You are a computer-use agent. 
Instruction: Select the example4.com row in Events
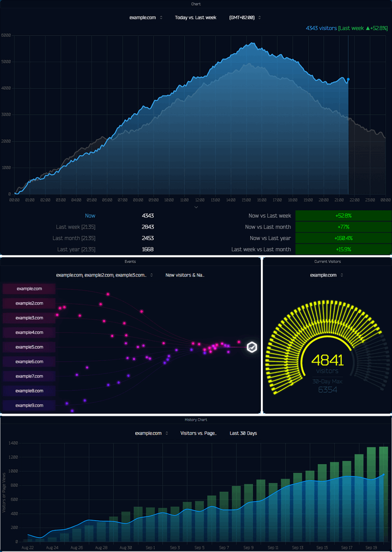click(x=29, y=333)
